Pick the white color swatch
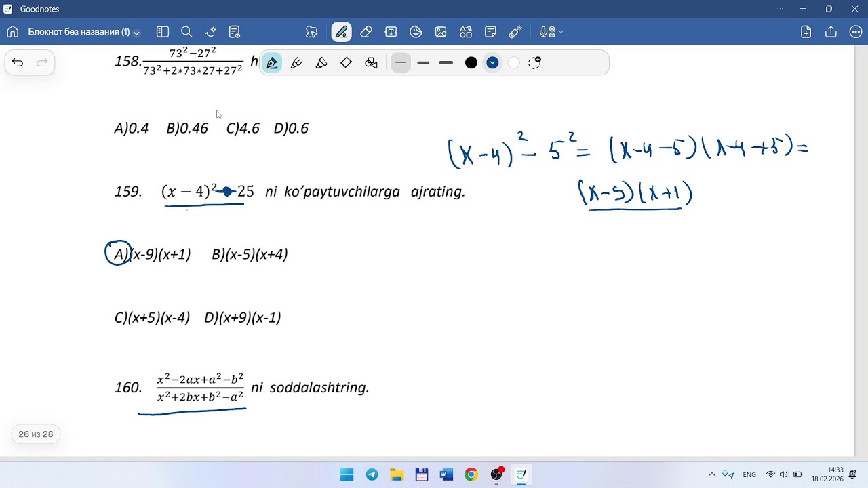The height and width of the screenshot is (488, 868). tap(513, 63)
